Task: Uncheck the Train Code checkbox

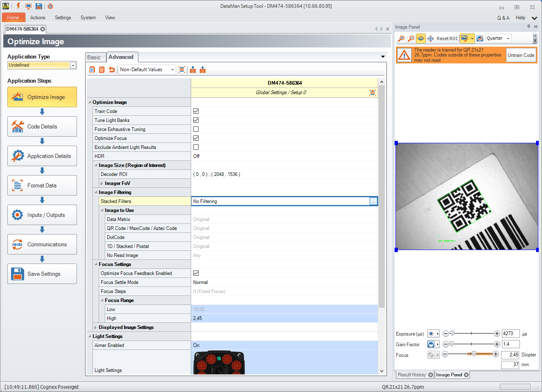Action: point(196,111)
